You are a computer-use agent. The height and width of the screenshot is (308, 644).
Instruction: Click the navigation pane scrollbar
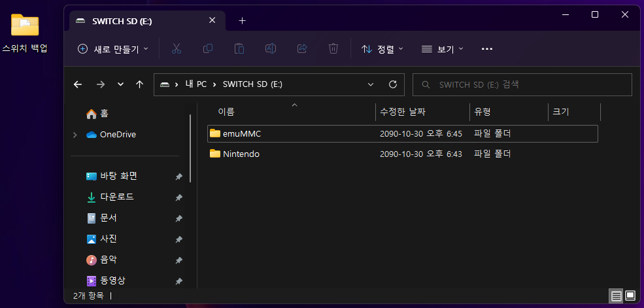[x=190, y=148]
